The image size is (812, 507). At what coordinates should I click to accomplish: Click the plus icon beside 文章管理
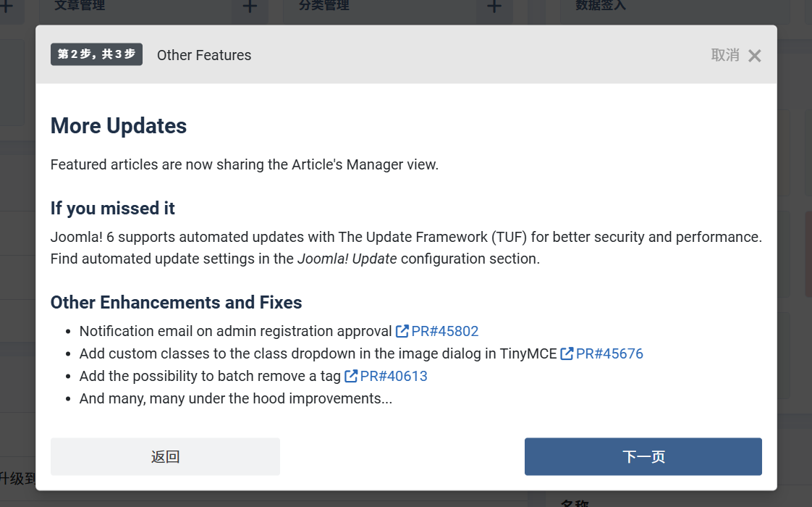point(250,7)
